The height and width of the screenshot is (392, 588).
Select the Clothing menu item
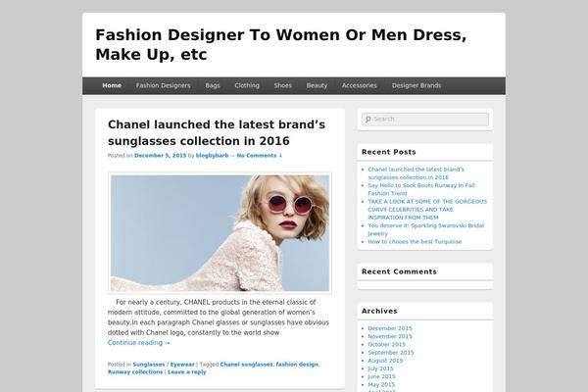point(247,85)
